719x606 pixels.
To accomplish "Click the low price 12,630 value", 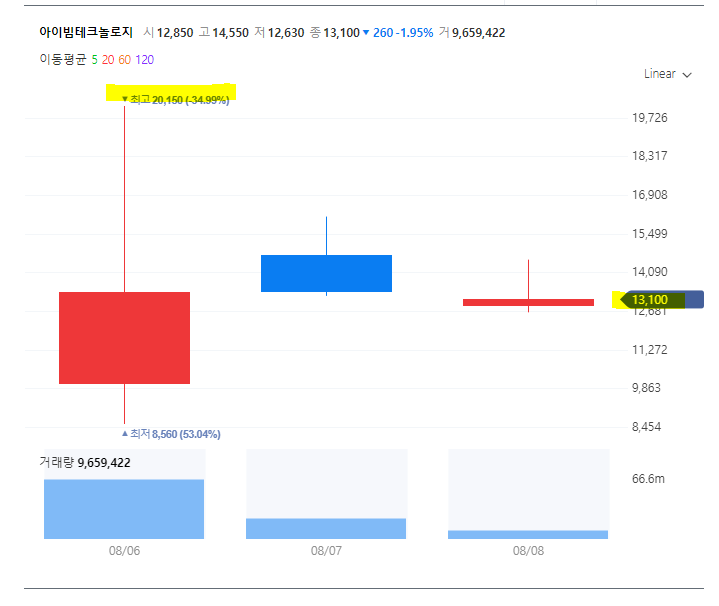I will click(x=286, y=33).
